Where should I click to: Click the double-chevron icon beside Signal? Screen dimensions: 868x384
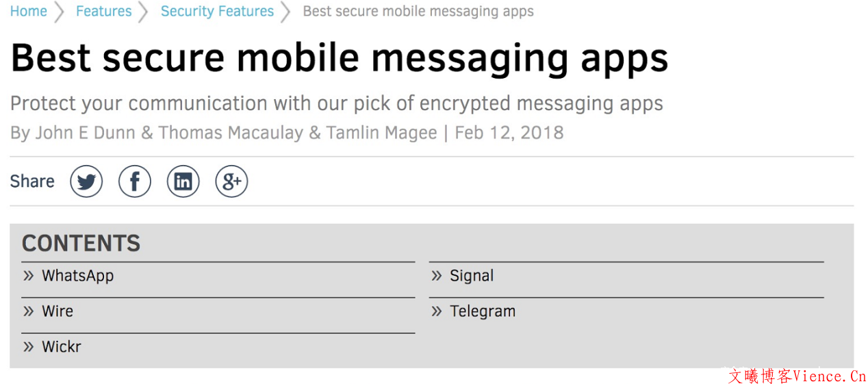pos(436,276)
